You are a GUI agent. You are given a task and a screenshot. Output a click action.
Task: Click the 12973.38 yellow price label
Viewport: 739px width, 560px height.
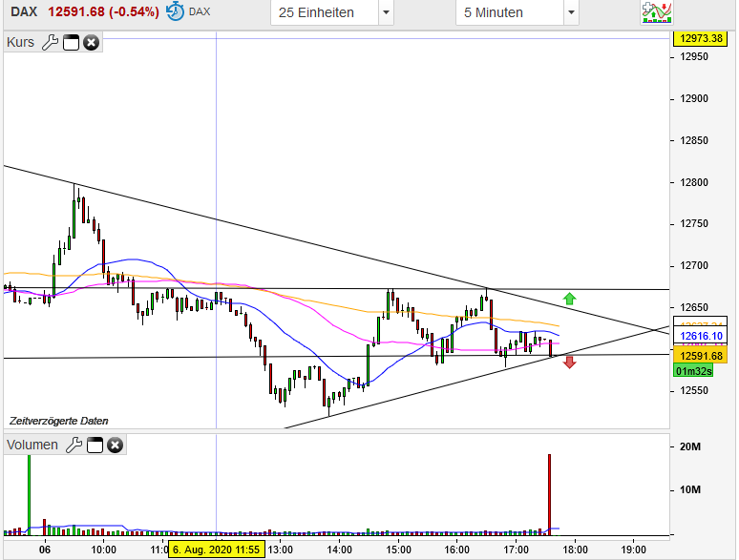coord(702,38)
